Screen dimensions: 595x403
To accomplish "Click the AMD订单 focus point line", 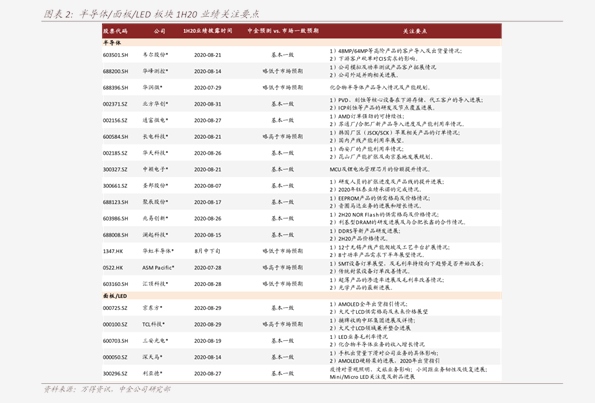I will [x=367, y=116].
